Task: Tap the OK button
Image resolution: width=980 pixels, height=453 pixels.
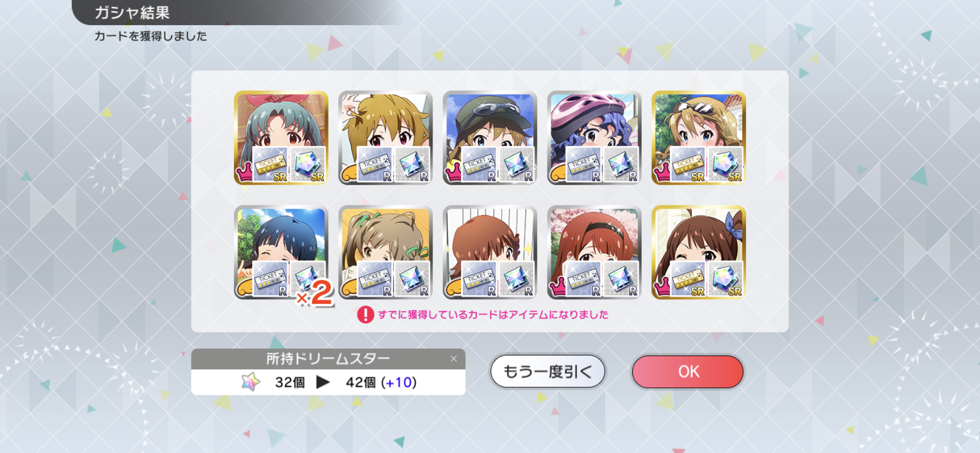Action: point(687,371)
